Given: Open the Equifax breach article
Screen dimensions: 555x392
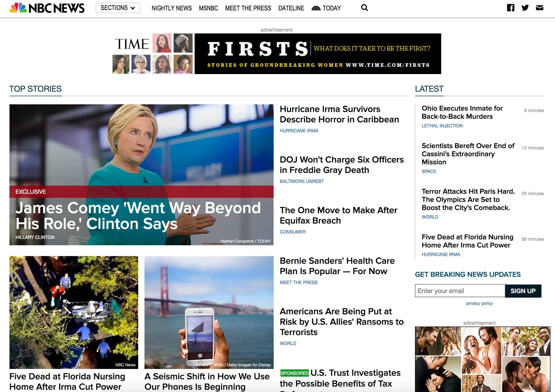Looking at the screenshot, I should click(338, 215).
